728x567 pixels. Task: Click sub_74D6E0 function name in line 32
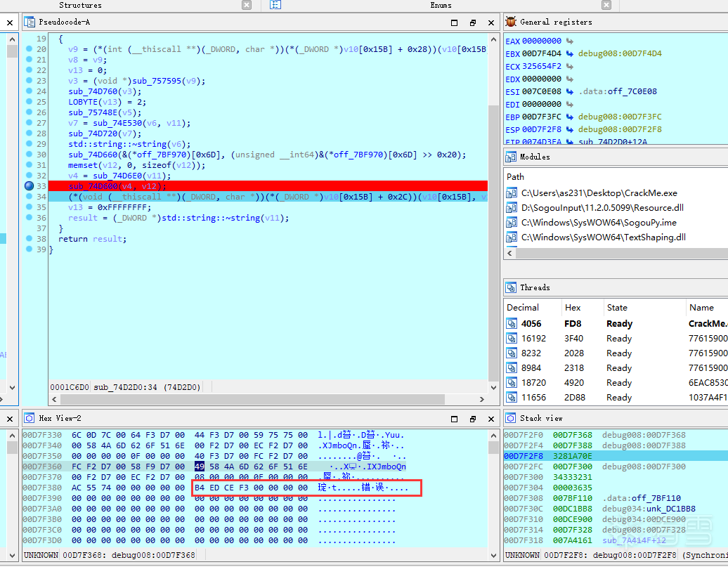(x=117, y=176)
